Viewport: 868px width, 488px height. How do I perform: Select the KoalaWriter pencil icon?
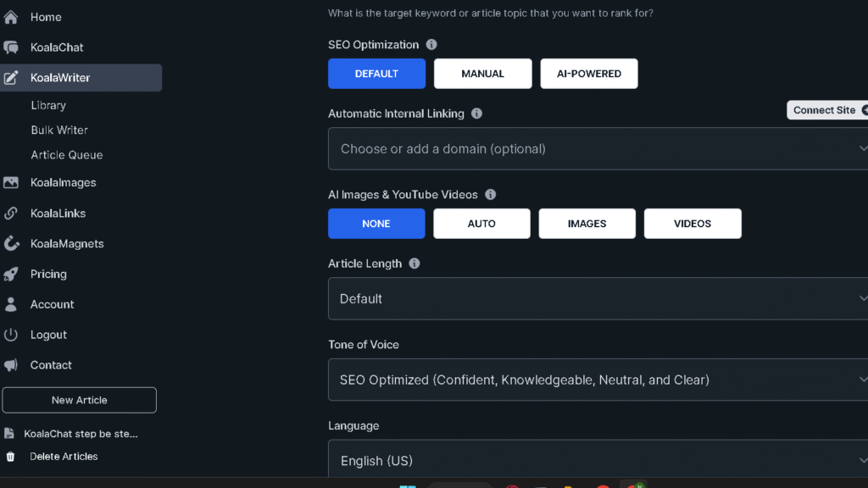tap(13, 76)
